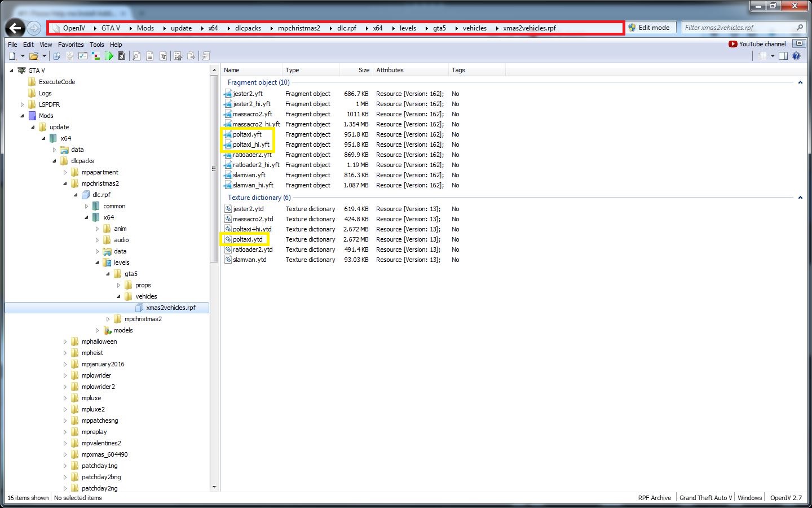Select the poltaxi.yft file
This screenshot has height=508, width=812.
tap(247, 134)
